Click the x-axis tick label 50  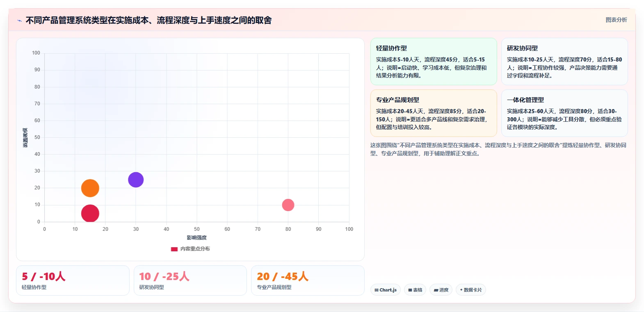point(197,229)
